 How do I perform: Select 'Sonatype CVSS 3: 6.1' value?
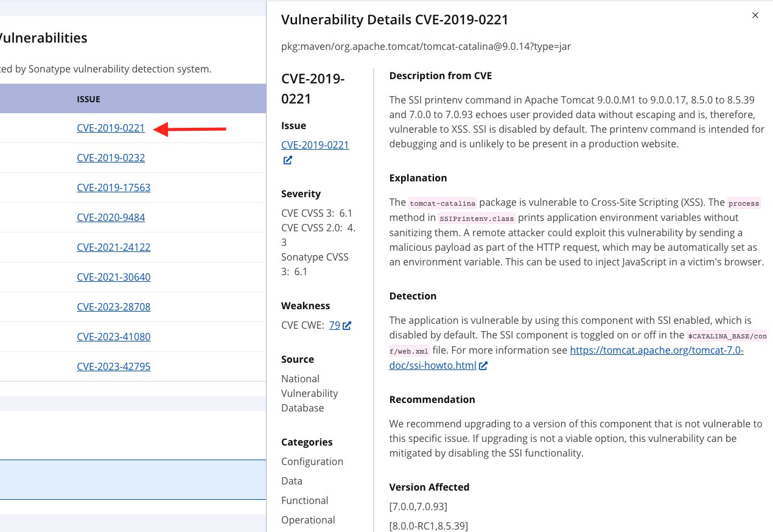point(315,264)
